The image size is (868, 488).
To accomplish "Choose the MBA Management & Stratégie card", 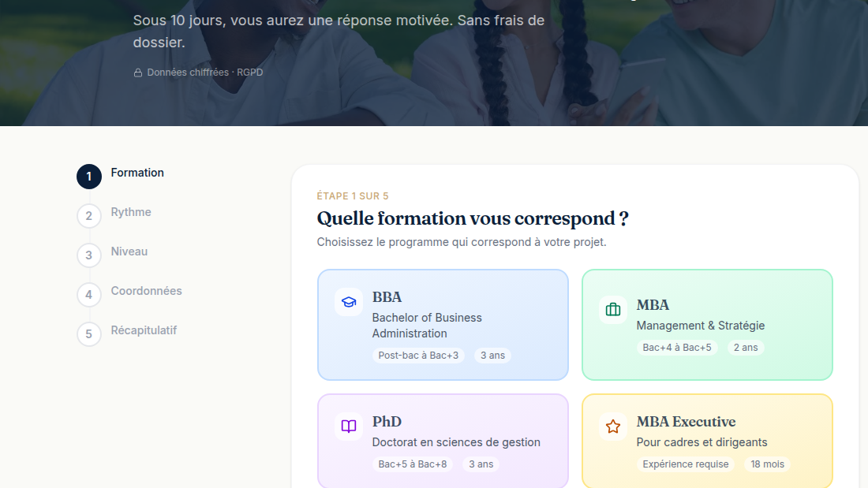I will pyautogui.click(x=707, y=325).
